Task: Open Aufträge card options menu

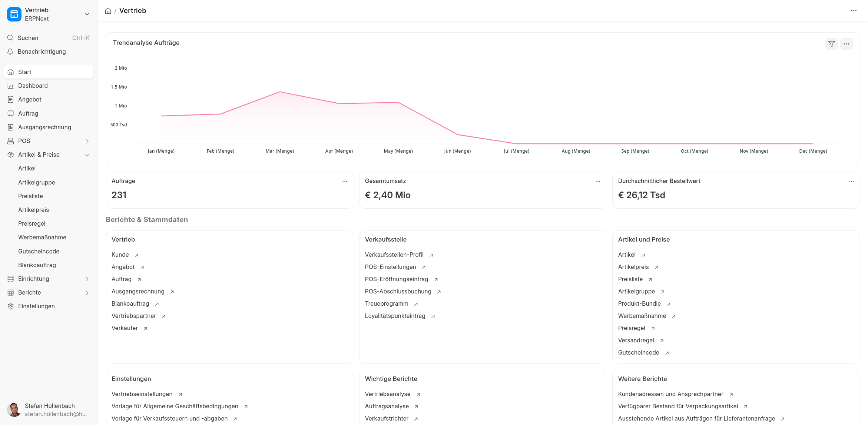Action: [x=345, y=181]
